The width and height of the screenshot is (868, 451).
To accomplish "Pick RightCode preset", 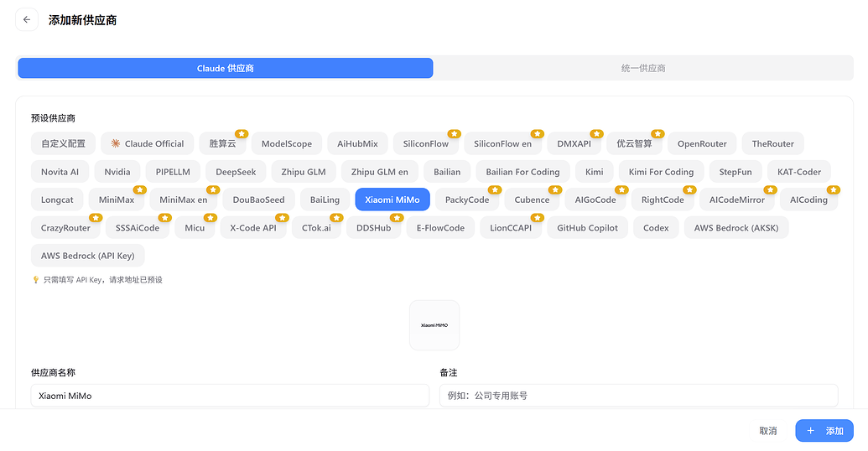I will tap(663, 200).
